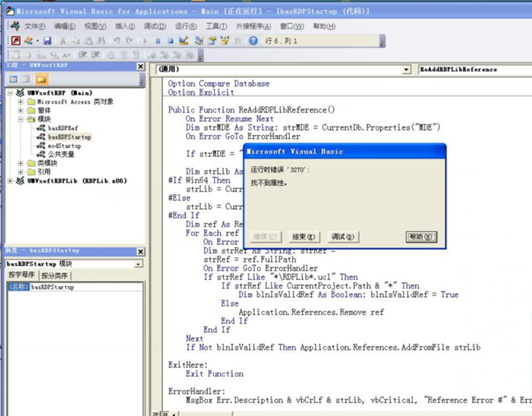
Task: Click the 'Exit Function' code line
Action: click(214, 374)
